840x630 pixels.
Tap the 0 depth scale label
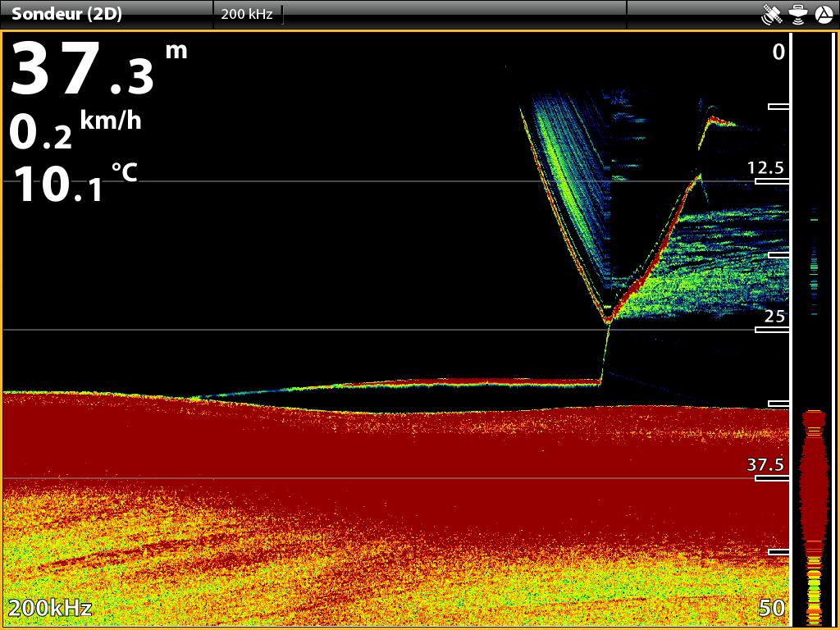point(779,52)
